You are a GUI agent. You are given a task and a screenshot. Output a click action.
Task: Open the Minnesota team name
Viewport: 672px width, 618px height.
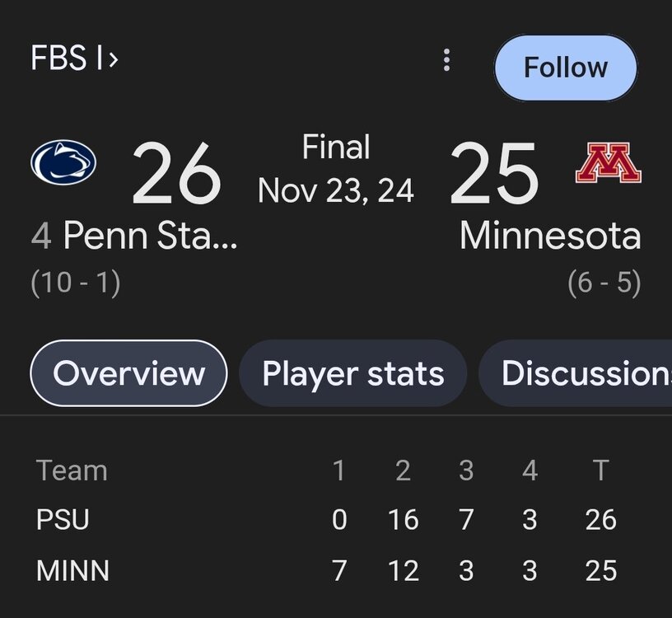coord(550,236)
